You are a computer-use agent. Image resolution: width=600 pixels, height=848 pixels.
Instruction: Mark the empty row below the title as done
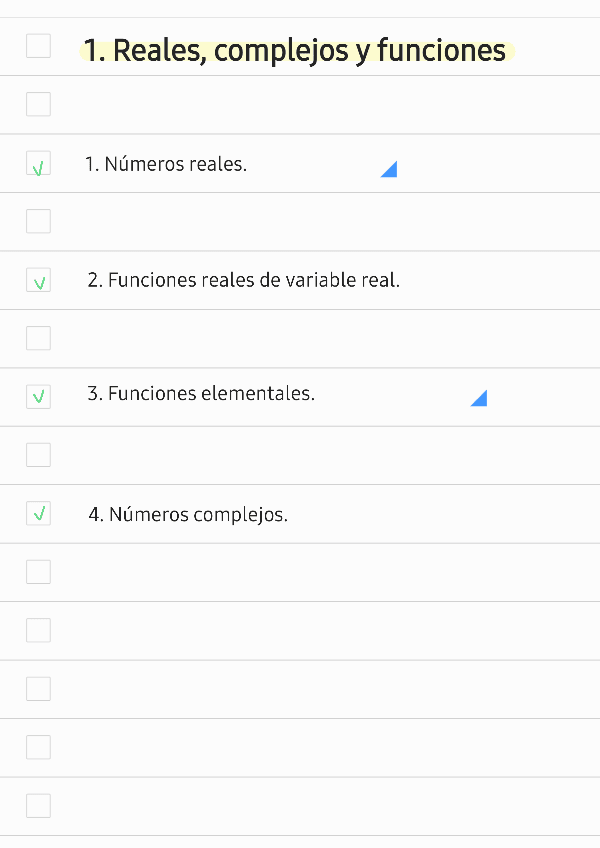pyautogui.click(x=38, y=104)
